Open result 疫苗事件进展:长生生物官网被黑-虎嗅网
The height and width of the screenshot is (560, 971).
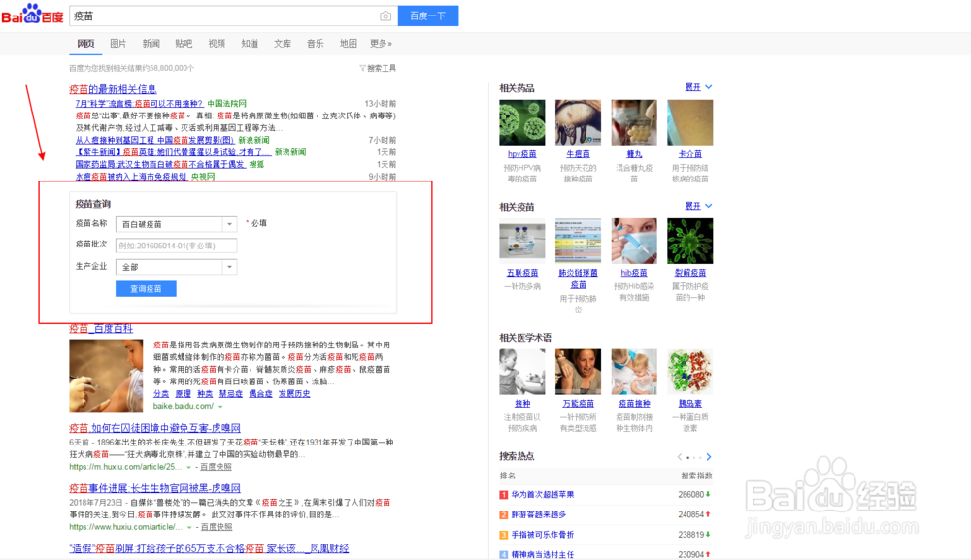coord(154,488)
